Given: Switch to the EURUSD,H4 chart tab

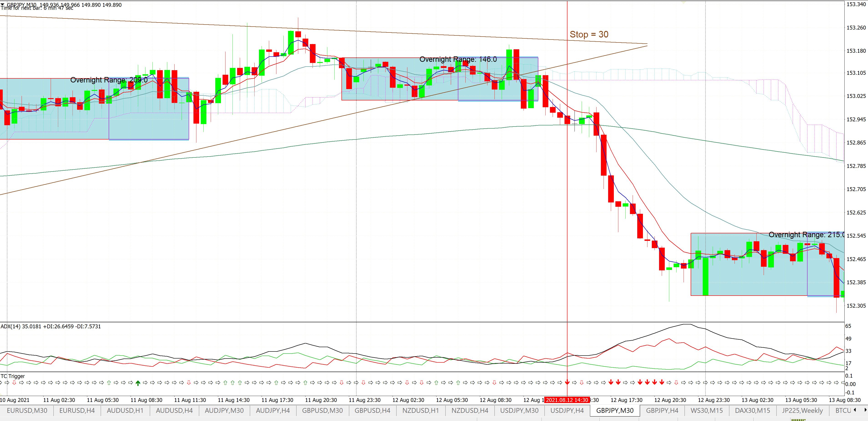Looking at the screenshot, I should pos(77,411).
